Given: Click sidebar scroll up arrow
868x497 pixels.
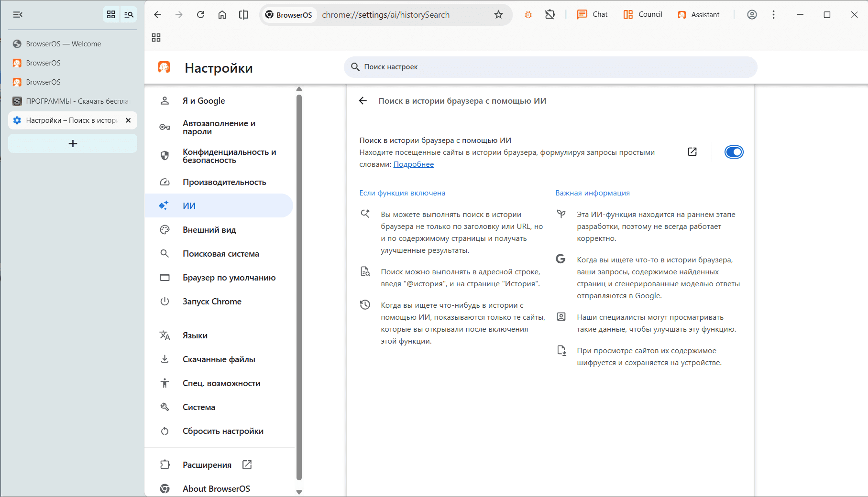Looking at the screenshot, I should pos(299,89).
